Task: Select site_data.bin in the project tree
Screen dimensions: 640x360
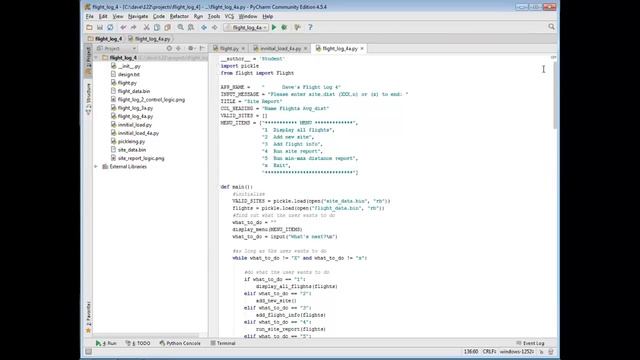Action: [131, 150]
